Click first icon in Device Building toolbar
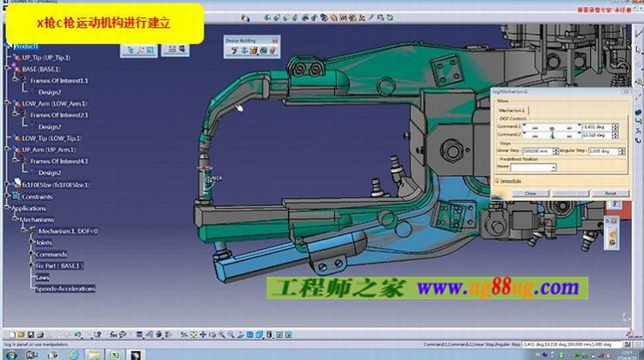This screenshot has width=644, height=360. click(x=234, y=51)
